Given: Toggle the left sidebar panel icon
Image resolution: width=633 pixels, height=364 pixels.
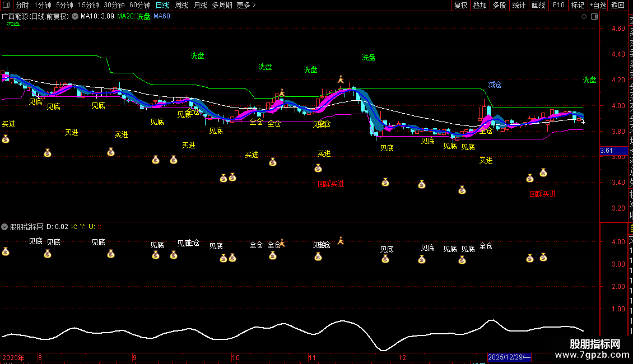Looking at the screenshot, I should (6, 5).
